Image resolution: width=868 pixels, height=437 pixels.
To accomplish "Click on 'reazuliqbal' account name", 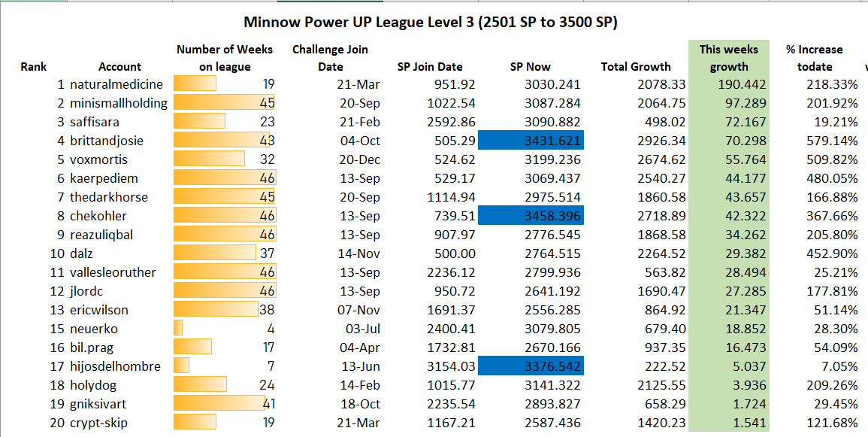I will pos(101,235).
